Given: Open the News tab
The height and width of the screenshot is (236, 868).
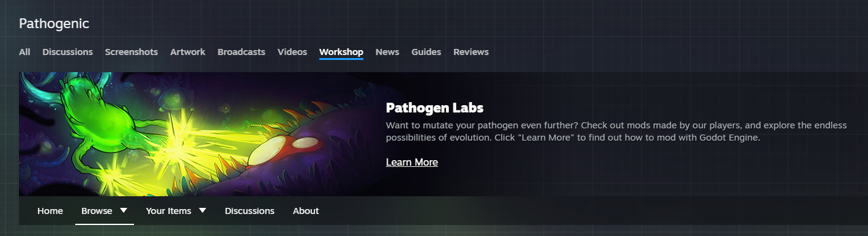Looking at the screenshot, I should coord(387,52).
